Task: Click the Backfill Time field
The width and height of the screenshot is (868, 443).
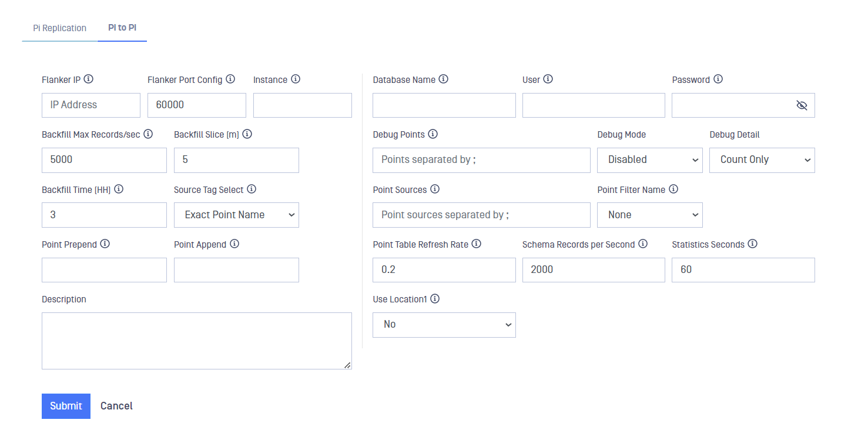Action: [104, 215]
